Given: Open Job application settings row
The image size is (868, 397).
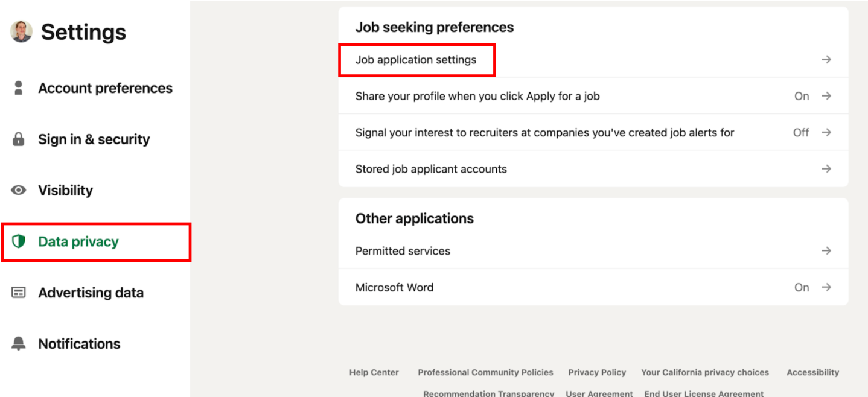Looking at the screenshot, I should click(416, 60).
